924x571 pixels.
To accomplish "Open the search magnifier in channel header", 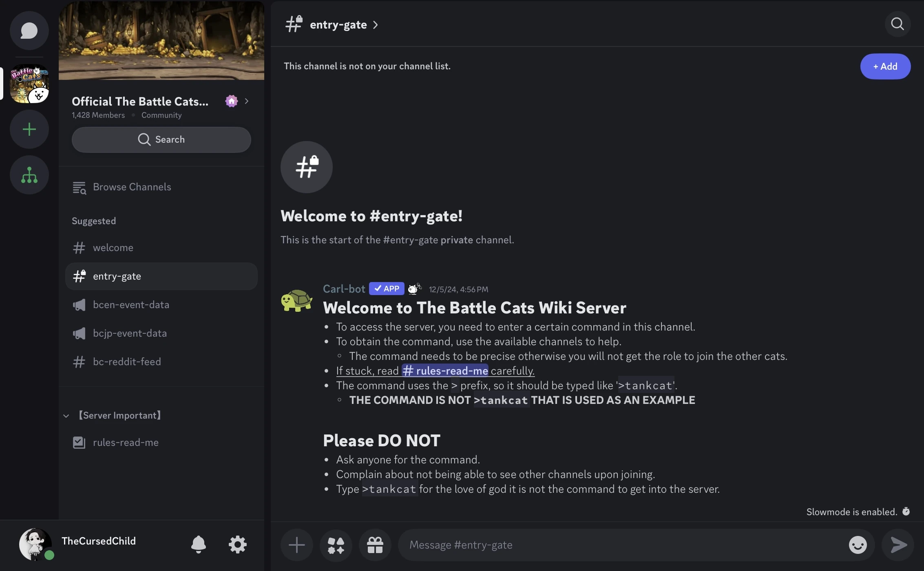I will click(897, 24).
